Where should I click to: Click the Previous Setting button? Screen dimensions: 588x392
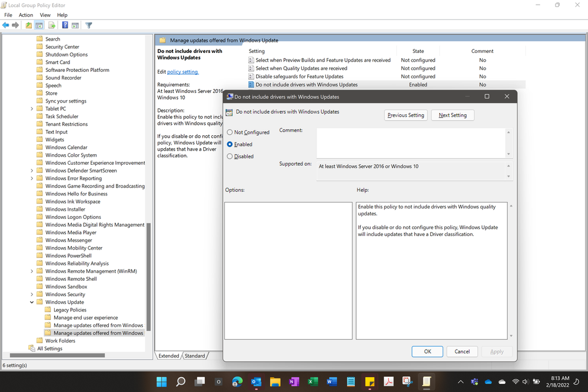[x=406, y=115]
